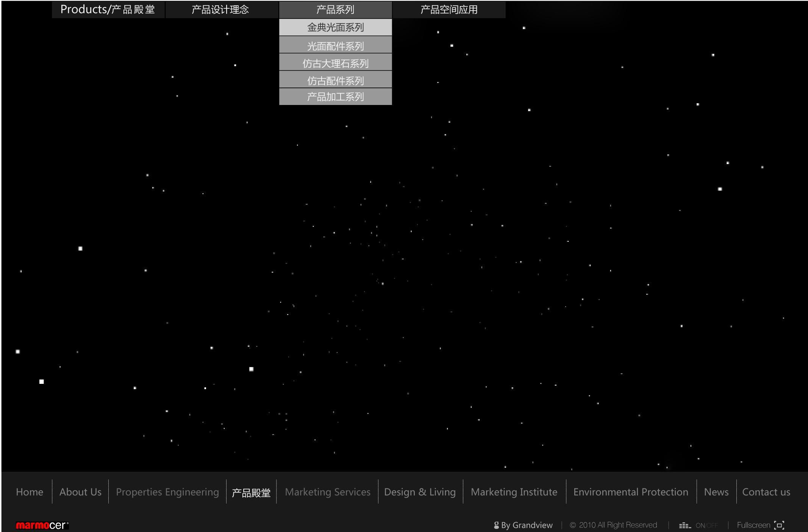The height and width of the screenshot is (532, 808).
Task: Navigate to Design & Living
Action: [420, 492]
